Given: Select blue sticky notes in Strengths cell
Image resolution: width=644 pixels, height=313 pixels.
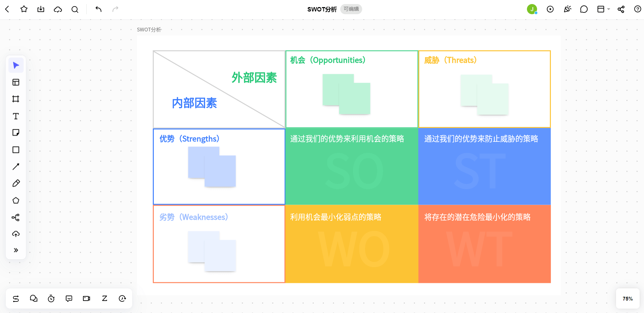Looking at the screenshot, I should 212,167.
